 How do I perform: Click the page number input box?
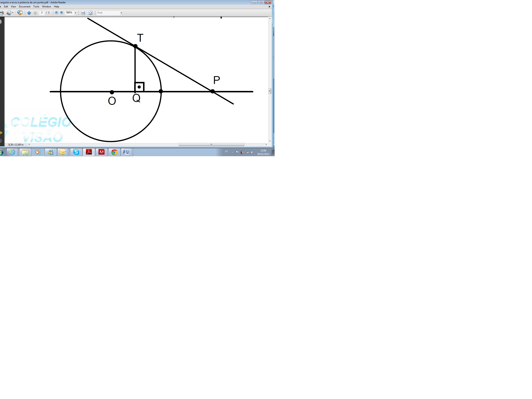42,13
